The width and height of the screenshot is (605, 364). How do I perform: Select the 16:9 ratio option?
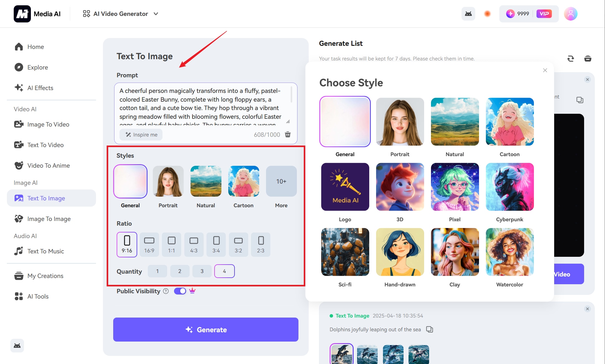pyautogui.click(x=149, y=244)
